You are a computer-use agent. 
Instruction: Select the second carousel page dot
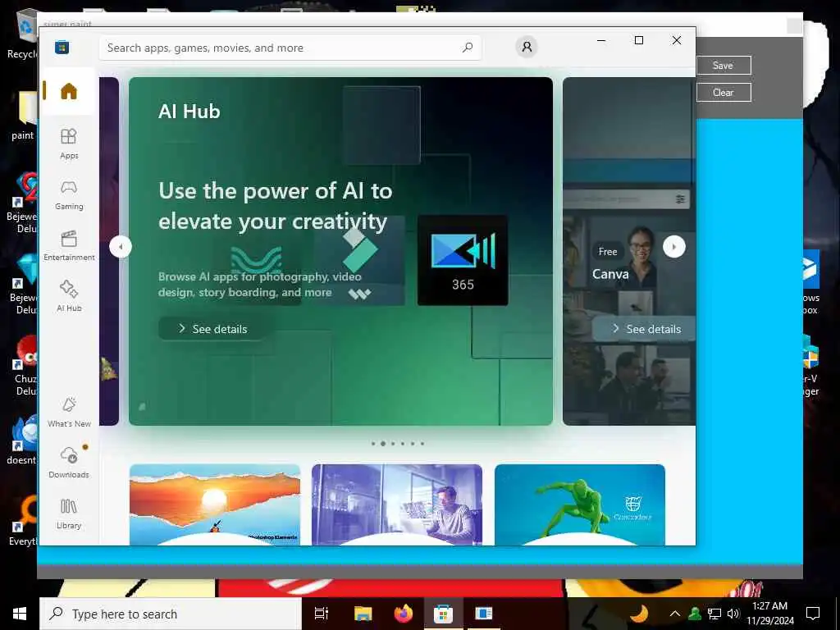[383, 444]
